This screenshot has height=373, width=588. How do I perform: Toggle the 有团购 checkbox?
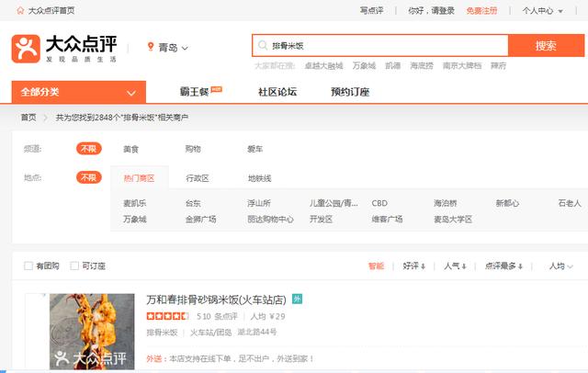click(28, 266)
